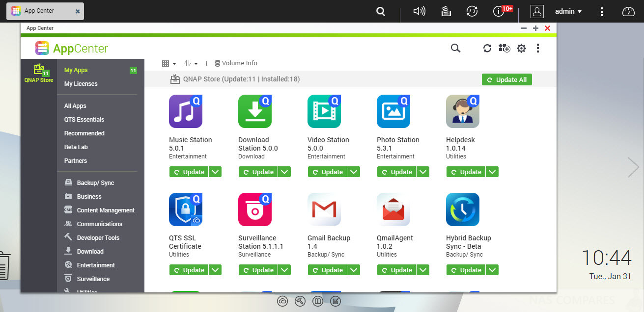Image resolution: width=644 pixels, height=312 pixels.
Task: Open the dashboard gauge icon
Action: 629,11
